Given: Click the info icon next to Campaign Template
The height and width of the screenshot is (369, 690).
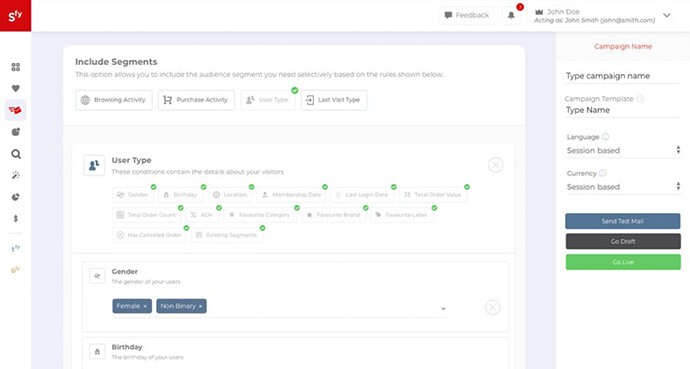Looking at the screenshot, I should coord(640,99).
